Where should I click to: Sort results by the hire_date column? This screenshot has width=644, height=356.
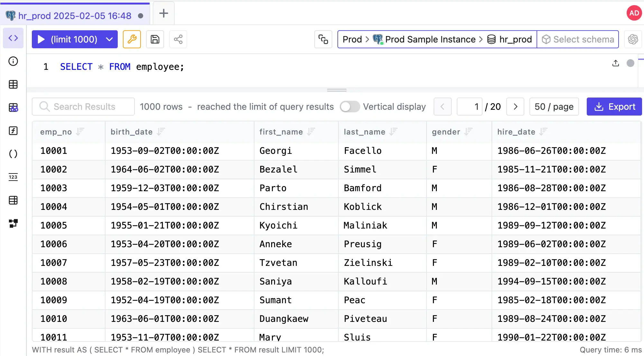coord(543,132)
